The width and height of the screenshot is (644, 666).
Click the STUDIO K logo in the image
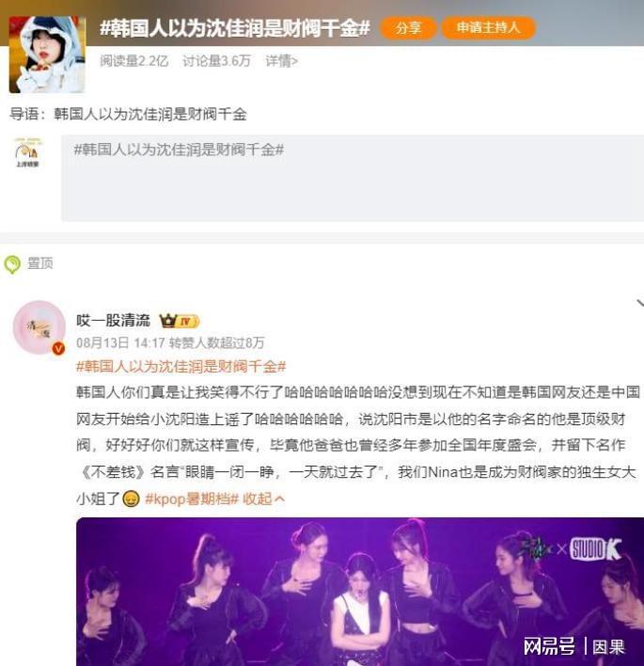tap(596, 548)
